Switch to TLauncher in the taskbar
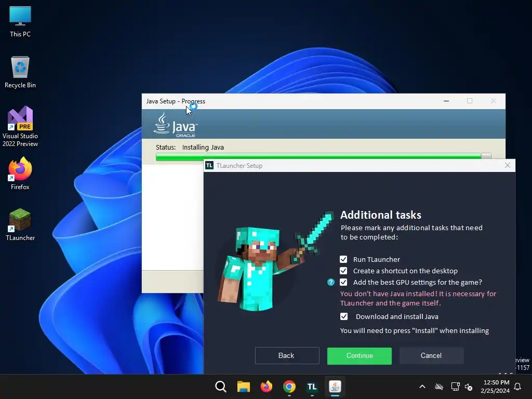This screenshot has height=399, width=532. [x=312, y=387]
